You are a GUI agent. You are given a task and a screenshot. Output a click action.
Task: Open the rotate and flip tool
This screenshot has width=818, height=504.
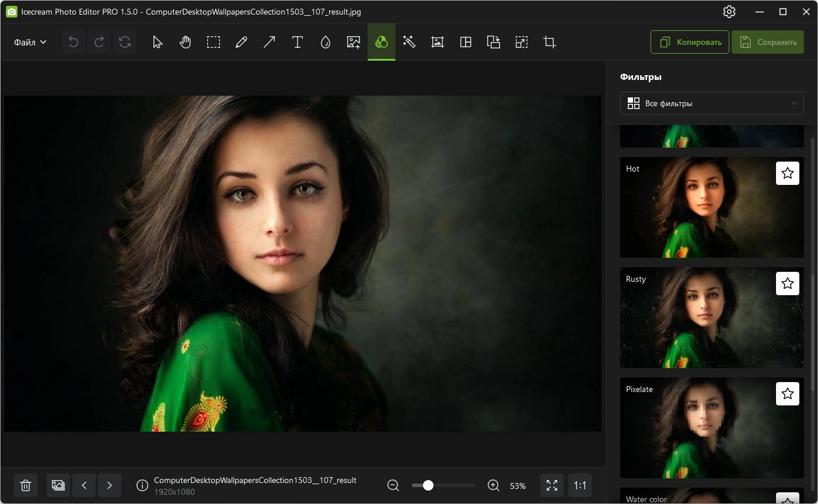[494, 42]
